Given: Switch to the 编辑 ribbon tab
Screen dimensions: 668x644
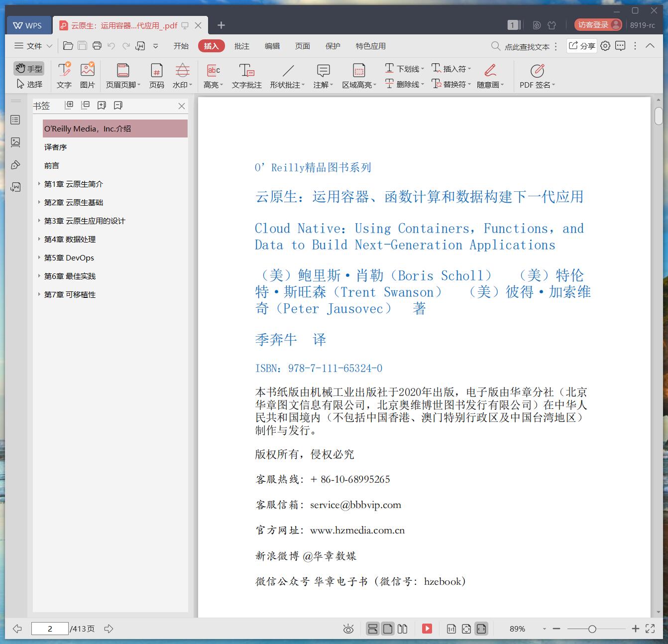Looking at the screenshot, I should point(272,46).
